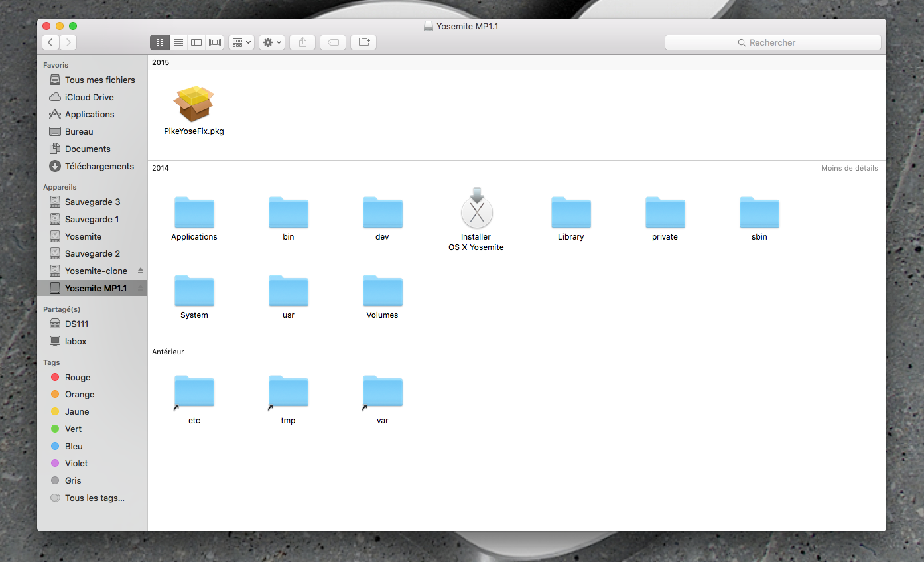Select Sauvegarde 2 drive in sidebar
Viewport: 924px width, 562px height.
coord(92,253)
